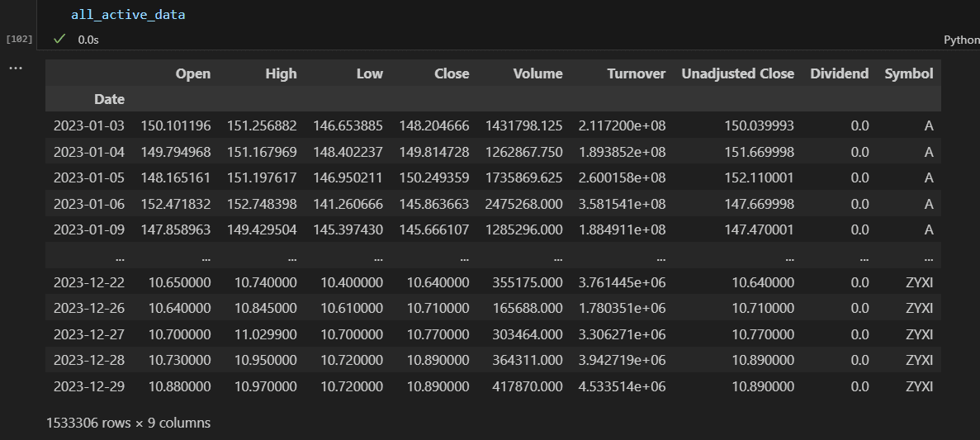Click the Python language label

tap(961, 40)
